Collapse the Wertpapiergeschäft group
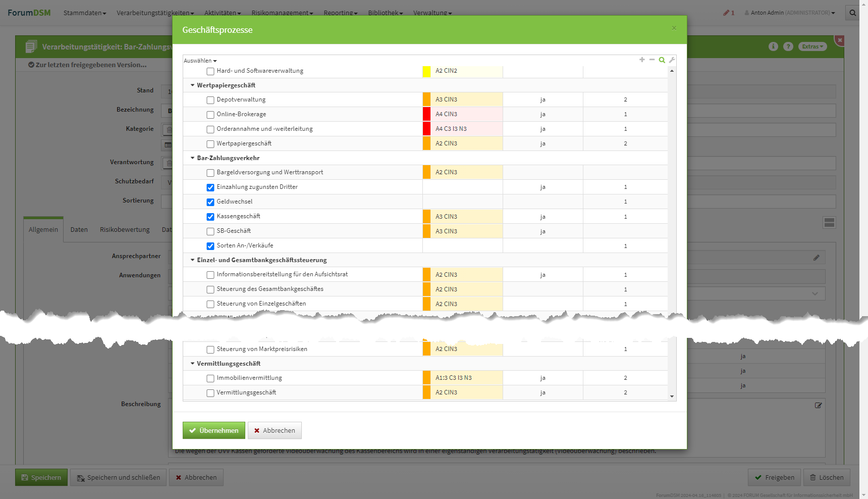868x499 pixels. (x=192, y=85)
